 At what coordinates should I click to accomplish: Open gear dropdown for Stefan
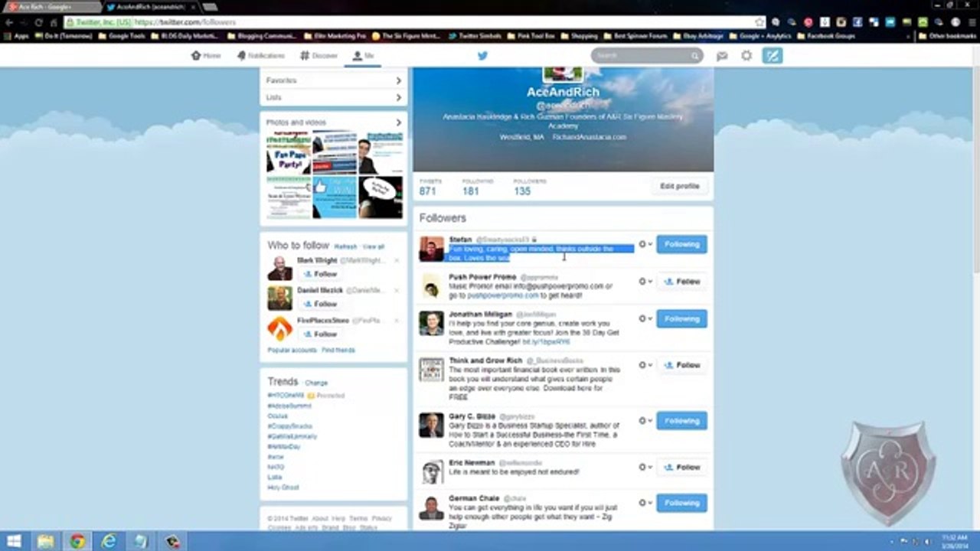[645, 244]
